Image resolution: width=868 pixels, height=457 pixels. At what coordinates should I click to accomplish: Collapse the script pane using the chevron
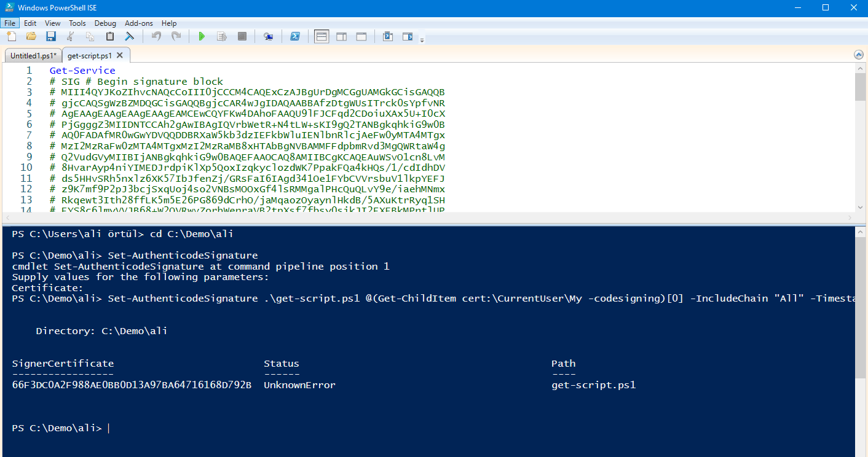(x=859, y=55)
